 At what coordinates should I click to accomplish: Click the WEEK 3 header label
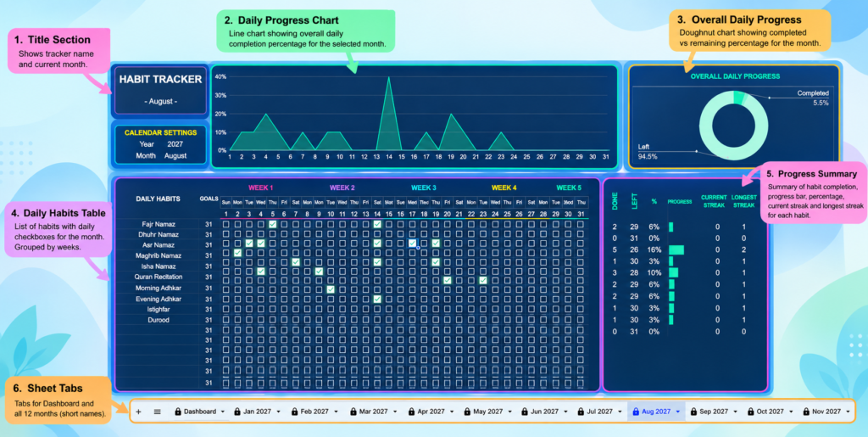click(424, 188)
